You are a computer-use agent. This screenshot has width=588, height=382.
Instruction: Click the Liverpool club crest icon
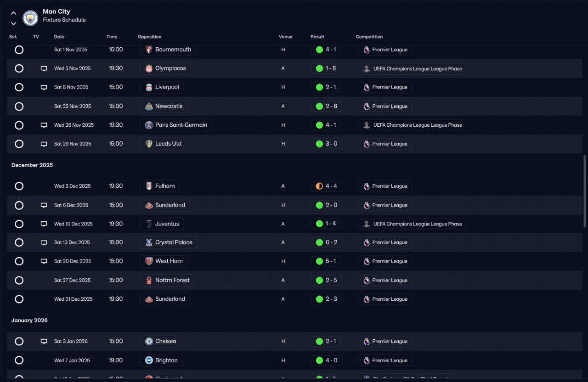tap(149, 87)
